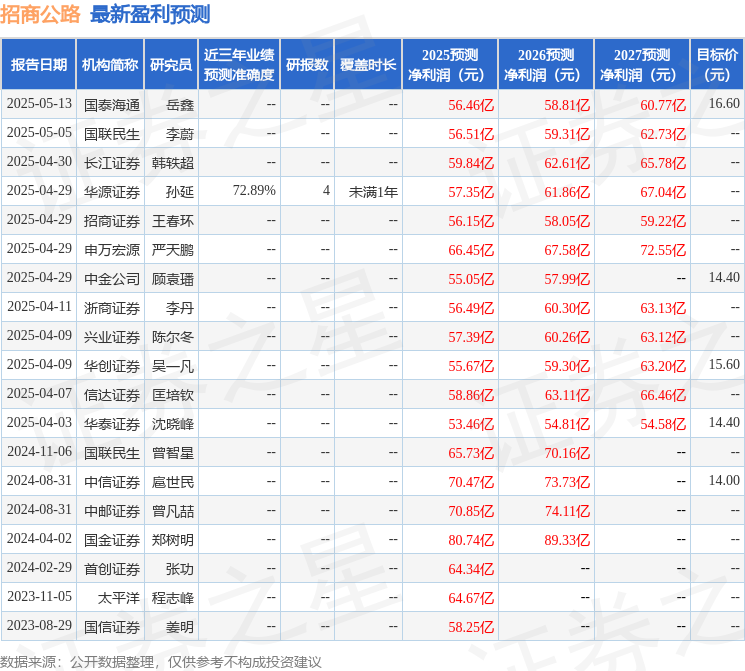Select institution 华创证券
The height and width of the screenshot is (671, 745).
[112, 365]
